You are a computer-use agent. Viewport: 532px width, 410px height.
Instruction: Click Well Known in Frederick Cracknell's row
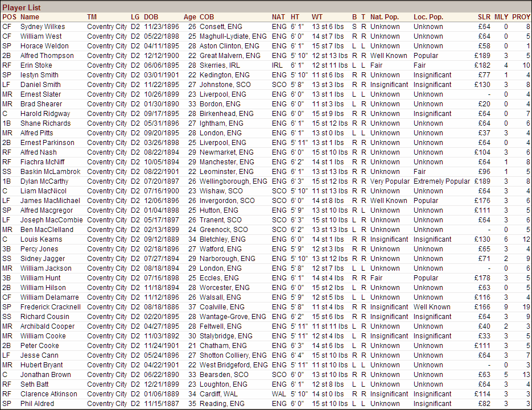pyautogui.click(x=432, y=307)
